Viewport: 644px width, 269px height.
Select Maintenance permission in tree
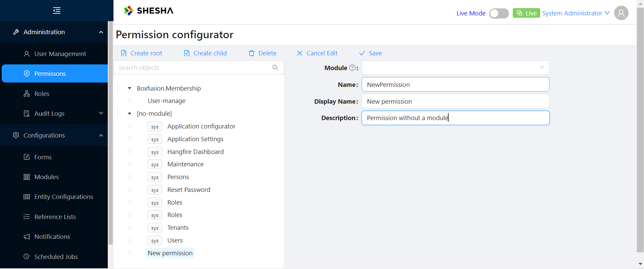tap(185, 164)
